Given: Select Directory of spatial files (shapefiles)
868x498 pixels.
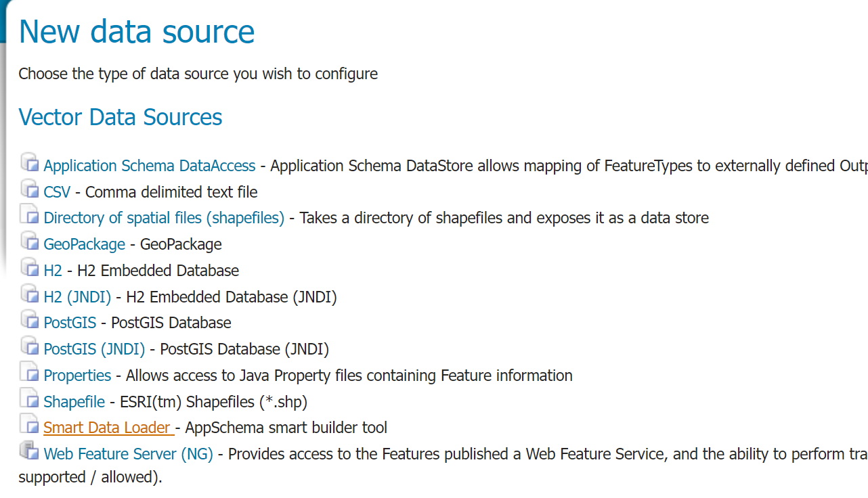Looking at the screenshot, I should 164,218.
